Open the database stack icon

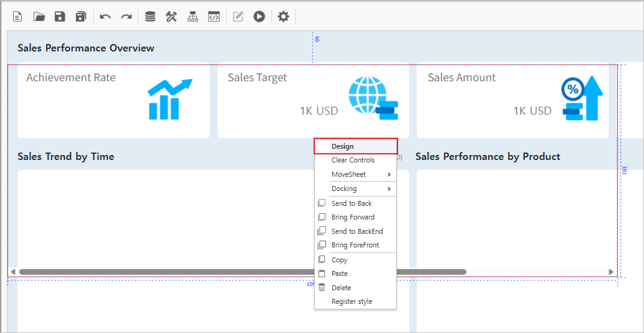pyautogui.click(x=150, y=17)
